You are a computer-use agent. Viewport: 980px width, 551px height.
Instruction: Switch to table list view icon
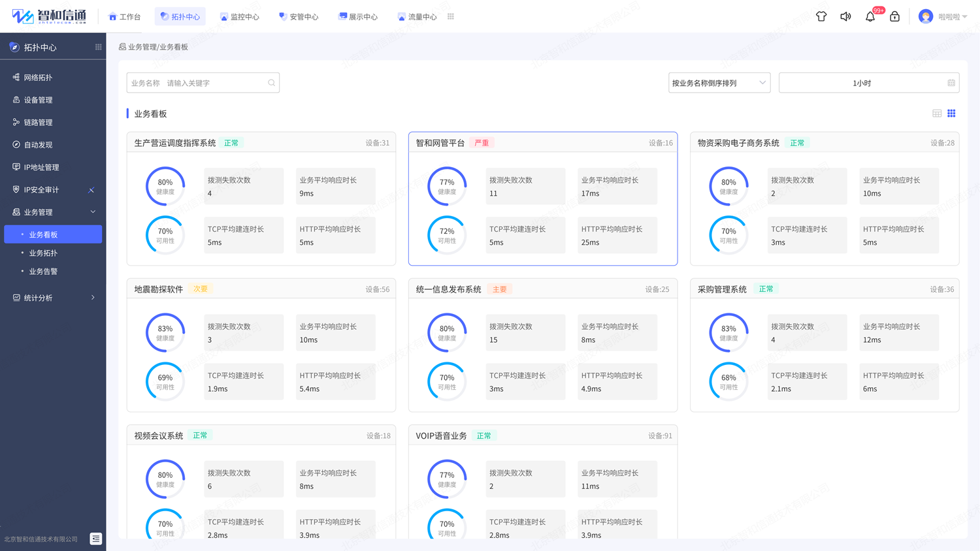click(937, 114)
